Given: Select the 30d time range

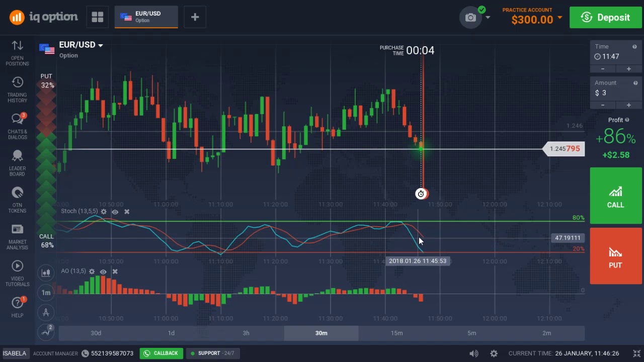Looking at the screenshot, I should (x=96, y=333).
